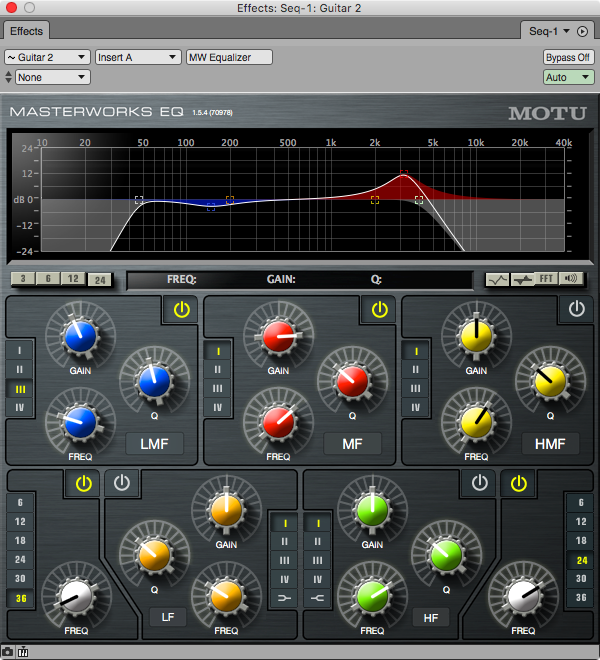The image size is (600, 660).
Task: Click the Bypass Off button
Action: pyautogui.click(x=568, y=57)
